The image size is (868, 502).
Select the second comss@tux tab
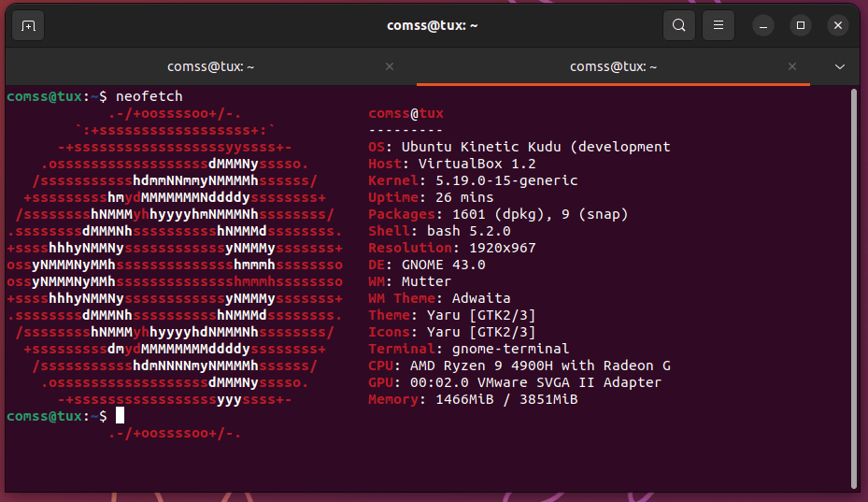[613, 66]
